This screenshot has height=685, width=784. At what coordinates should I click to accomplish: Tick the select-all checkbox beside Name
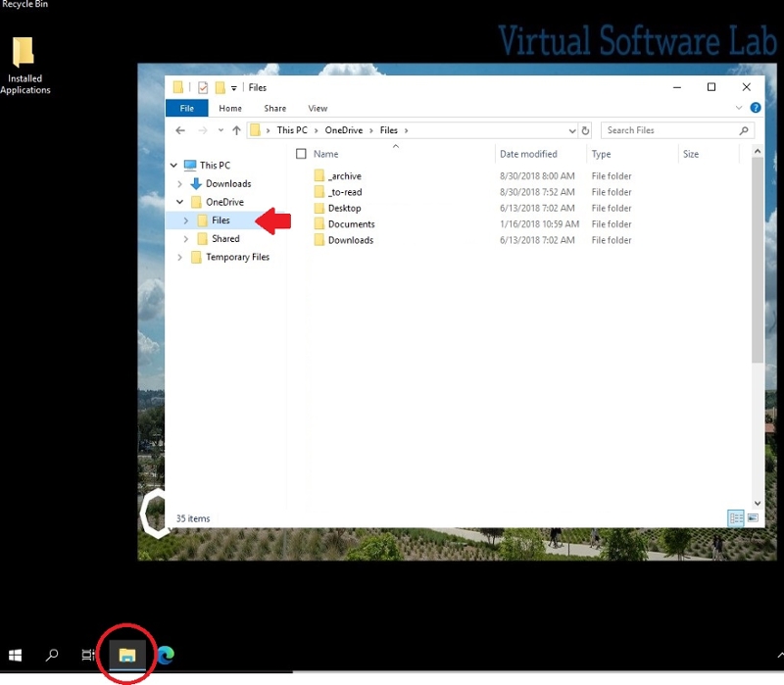pyautogui.click(x=302, y=154)
